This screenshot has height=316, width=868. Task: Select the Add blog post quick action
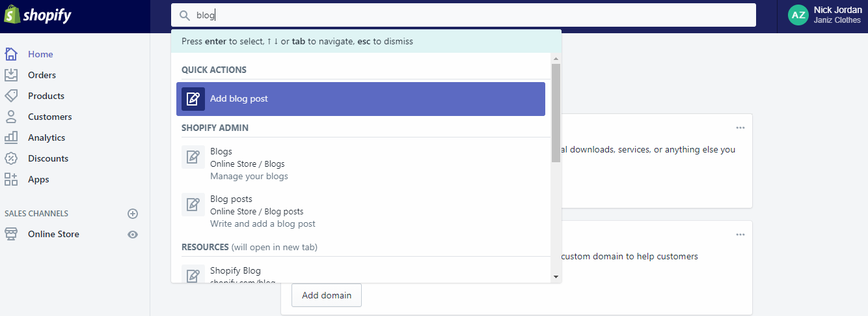pyautogui.click(x=360, y=99)
